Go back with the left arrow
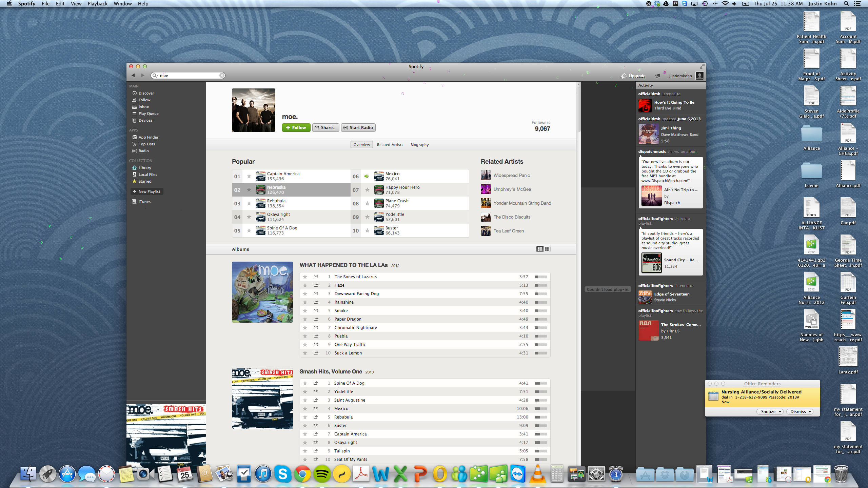The image size is (868, 488). click(x=133, y=75)
